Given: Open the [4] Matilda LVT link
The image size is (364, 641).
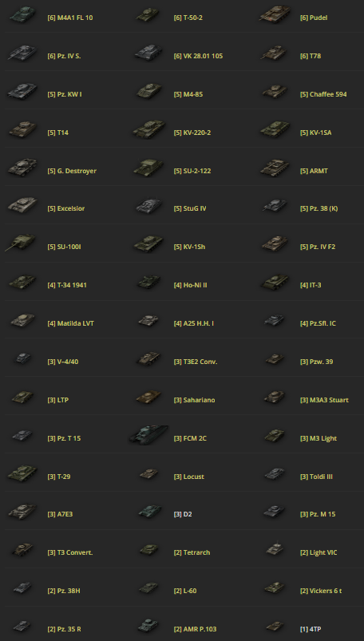Looking at the screenshot, I should (71, 323).
